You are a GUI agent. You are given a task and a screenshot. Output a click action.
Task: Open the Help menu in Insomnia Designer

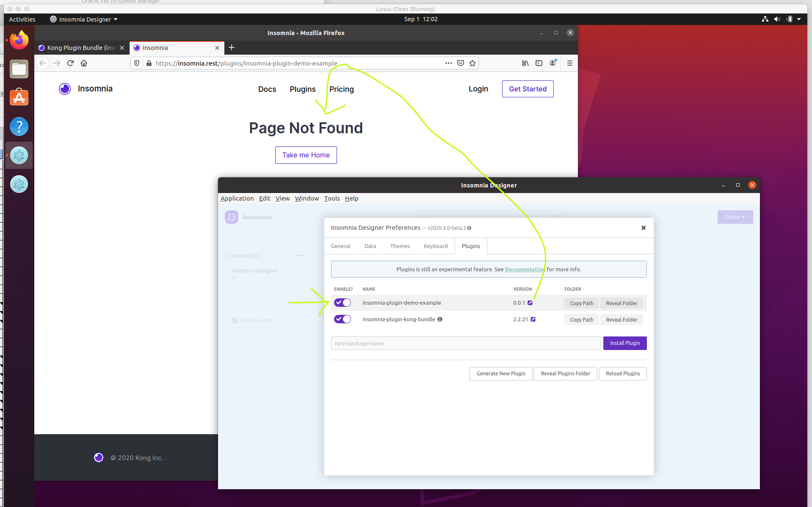(351, 198)
